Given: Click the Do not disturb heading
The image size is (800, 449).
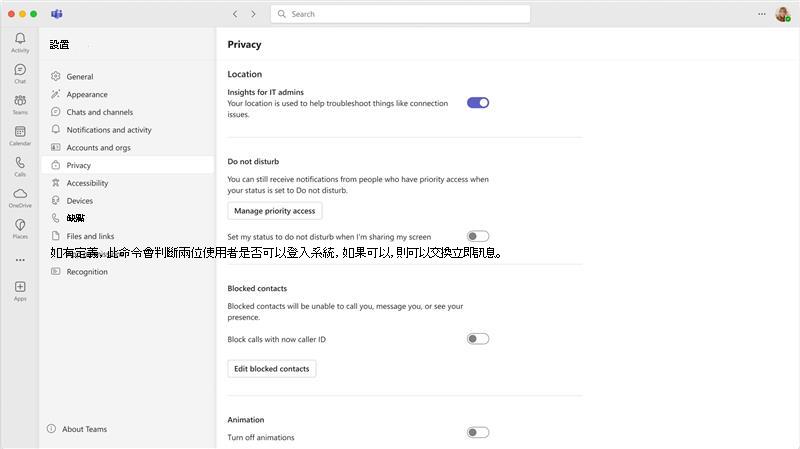Looking at the screenshot, I should [253, 161].
